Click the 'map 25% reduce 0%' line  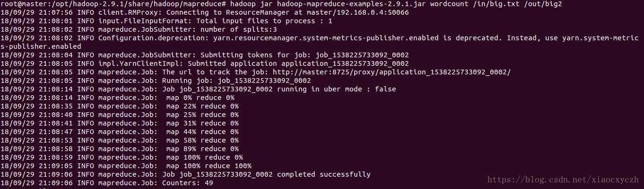click(120, 115)
